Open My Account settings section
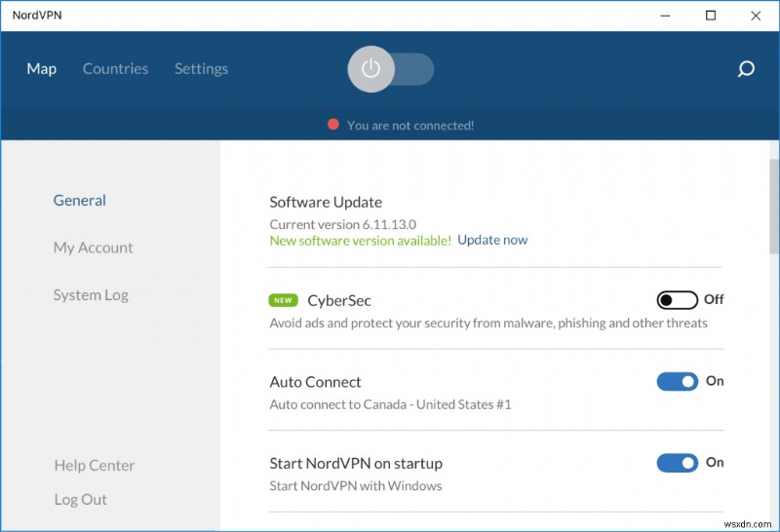Screen dimensions: 780x532 93,247
